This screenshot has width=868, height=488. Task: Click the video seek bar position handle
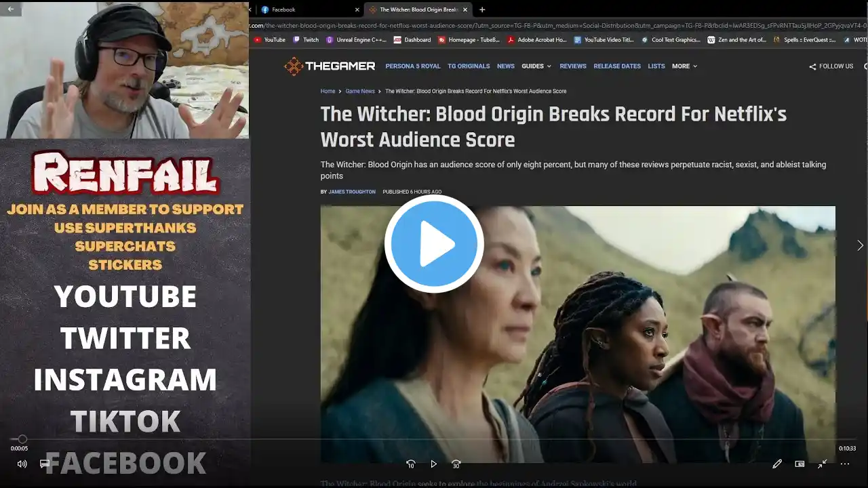[x=22, y=439]
